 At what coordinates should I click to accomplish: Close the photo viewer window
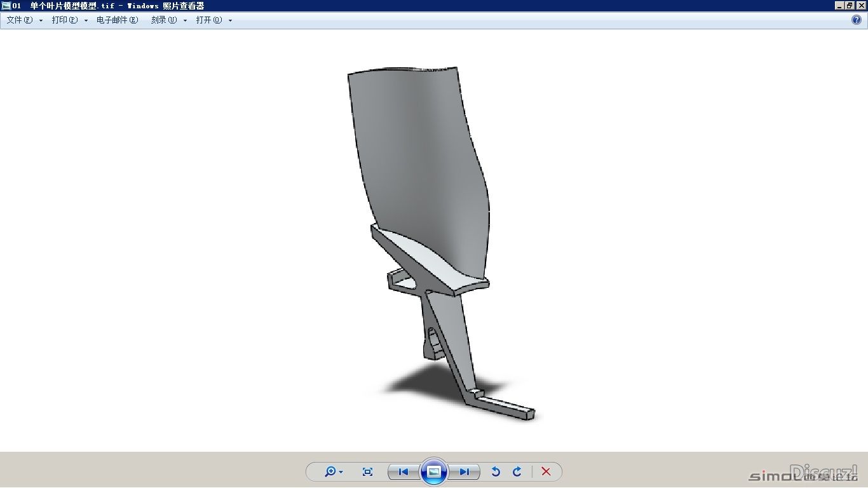coord(861,6)
